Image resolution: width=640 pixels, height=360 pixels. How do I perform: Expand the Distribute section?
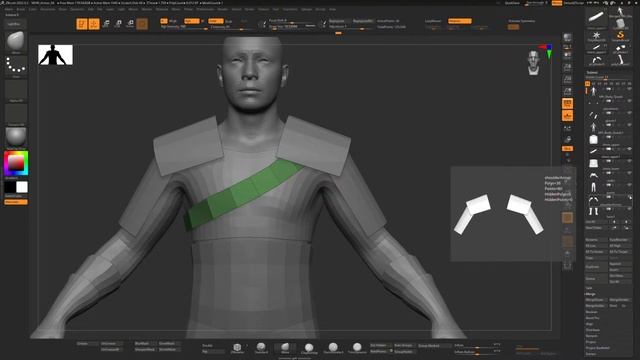[x=593, y=330]
